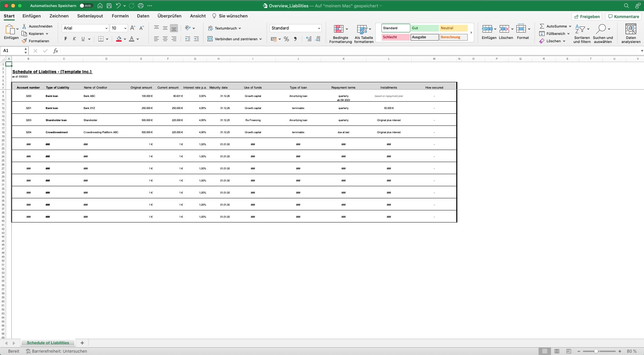Increase font size with larger A icon
Image resolution: width=644 pixels, height=355 pixels.
pyautogui.click(x=133, y=28)
